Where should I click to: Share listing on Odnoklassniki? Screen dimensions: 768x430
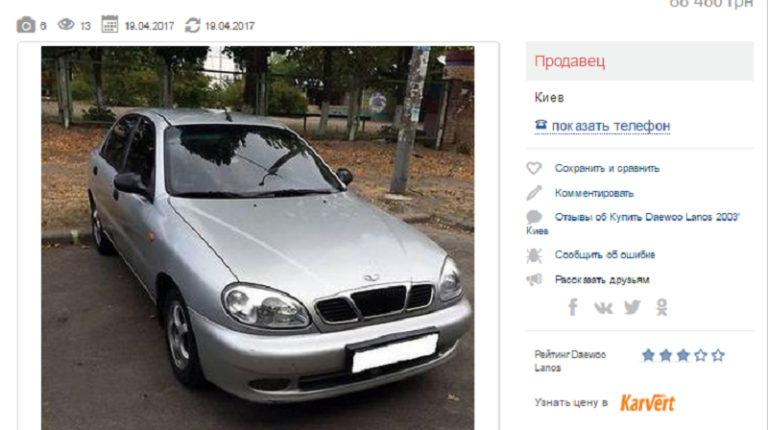pyautogui.click(x=662, y=307)
